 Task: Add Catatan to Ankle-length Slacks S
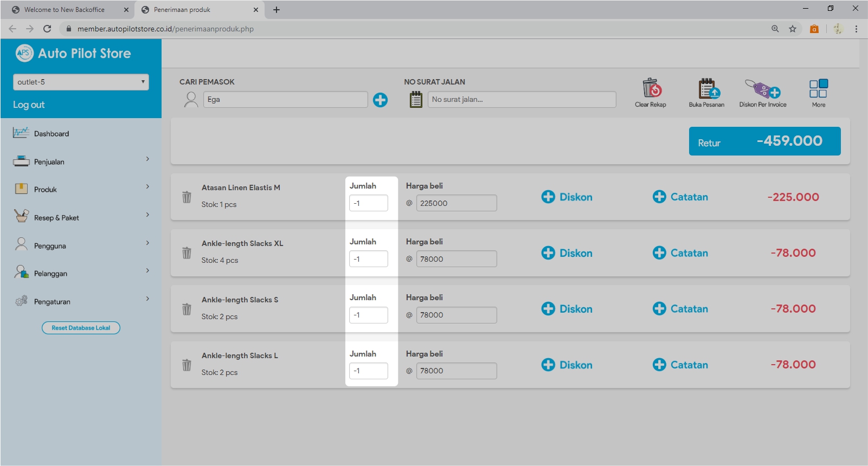pyautogui.click(x=680, y=309)
